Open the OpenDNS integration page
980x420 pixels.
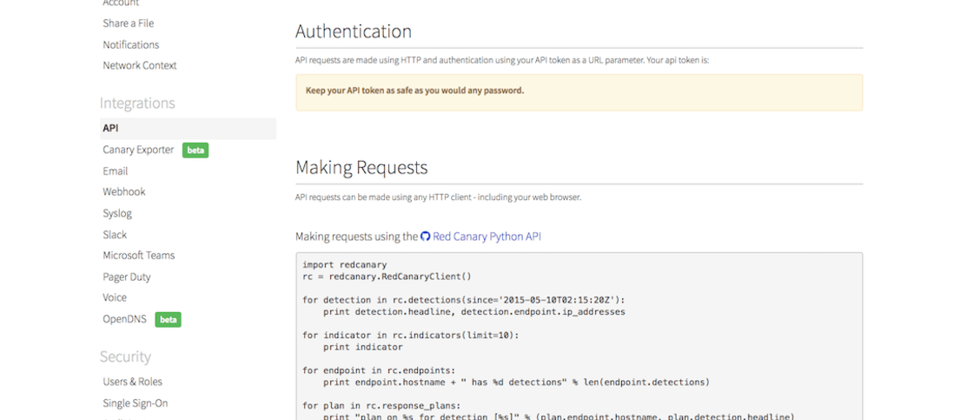(125, 319)
